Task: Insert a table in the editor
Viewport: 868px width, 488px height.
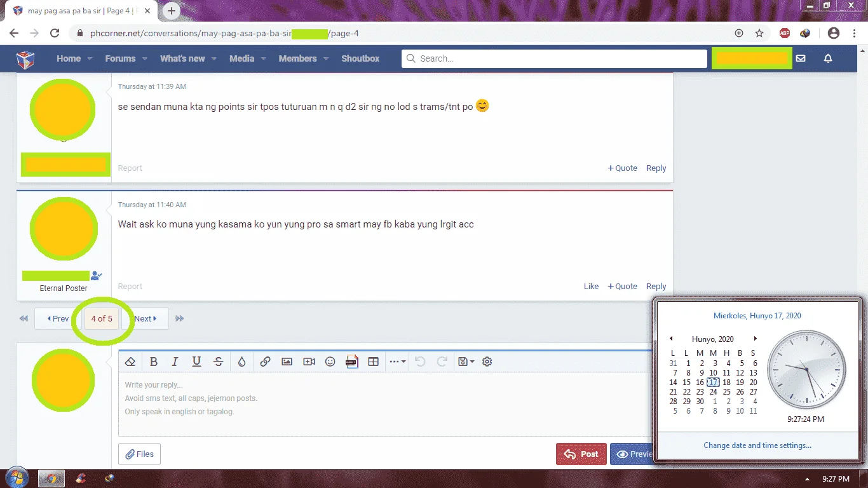Action: pyautogui.click(x=373, y=362)
